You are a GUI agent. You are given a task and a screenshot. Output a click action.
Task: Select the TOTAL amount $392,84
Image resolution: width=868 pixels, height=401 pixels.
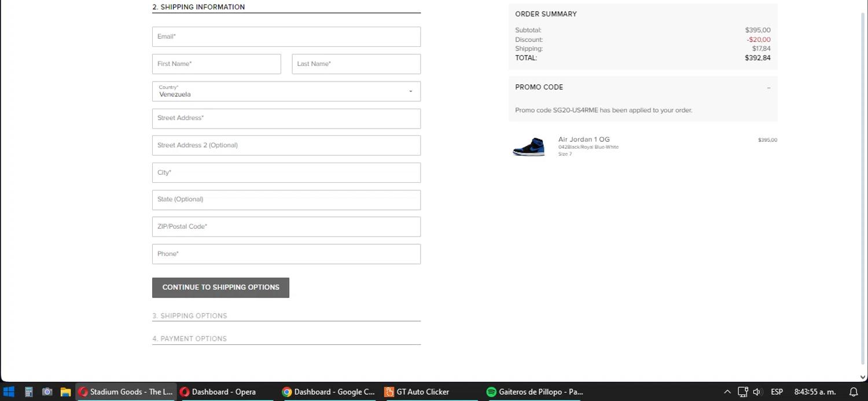[757, 58]
